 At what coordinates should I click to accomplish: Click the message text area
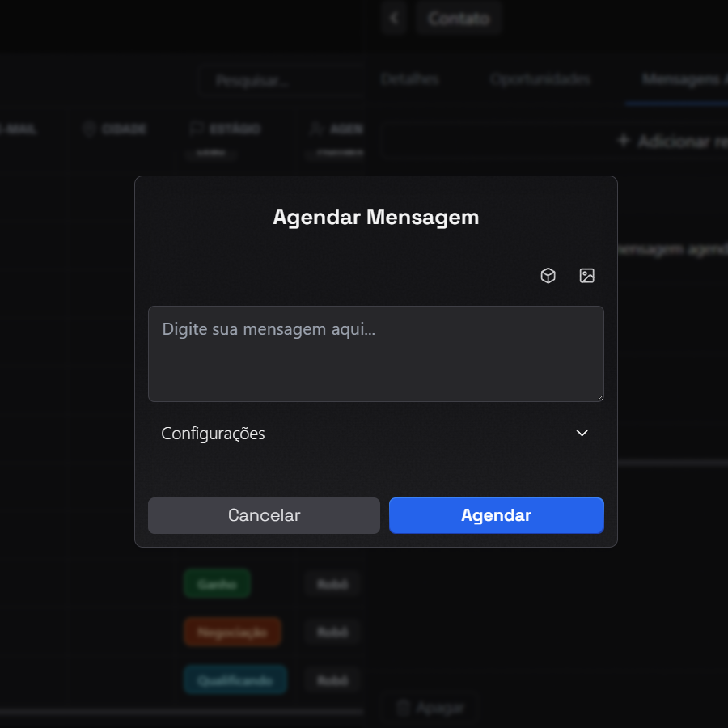(x=375, y=353)
